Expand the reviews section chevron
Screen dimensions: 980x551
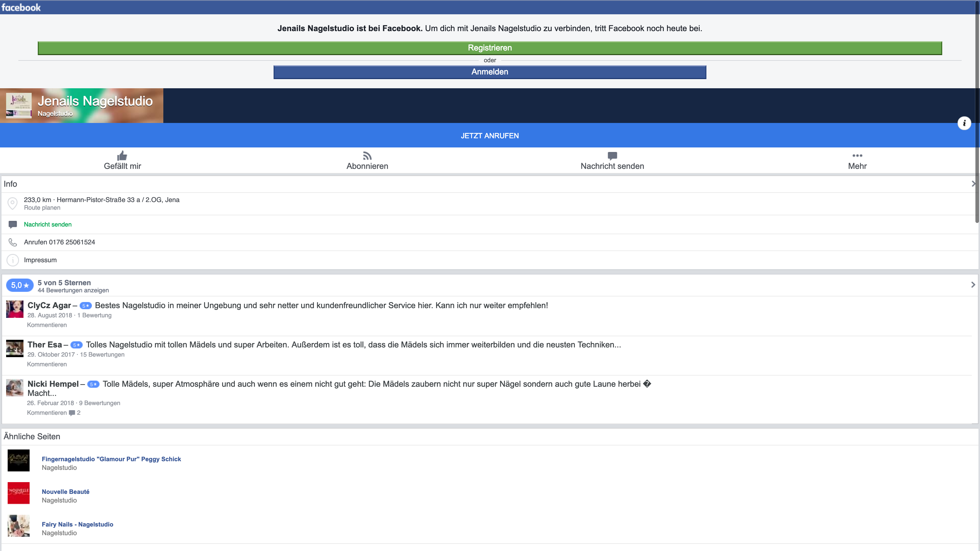[973, 284]
